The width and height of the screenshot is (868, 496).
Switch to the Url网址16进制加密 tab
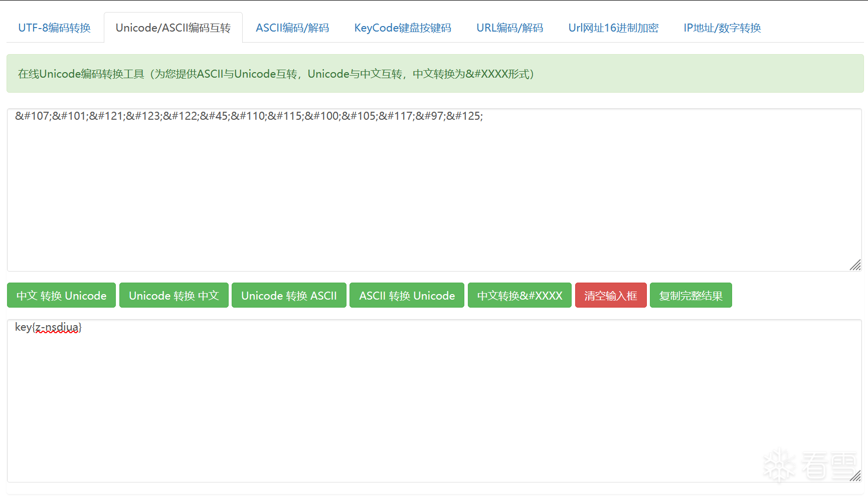click(613, 28)
